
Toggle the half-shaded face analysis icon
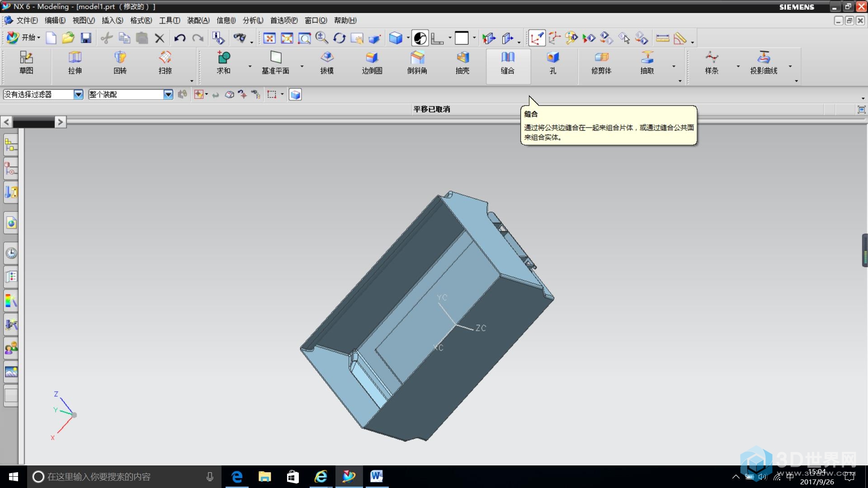point(420,38)
